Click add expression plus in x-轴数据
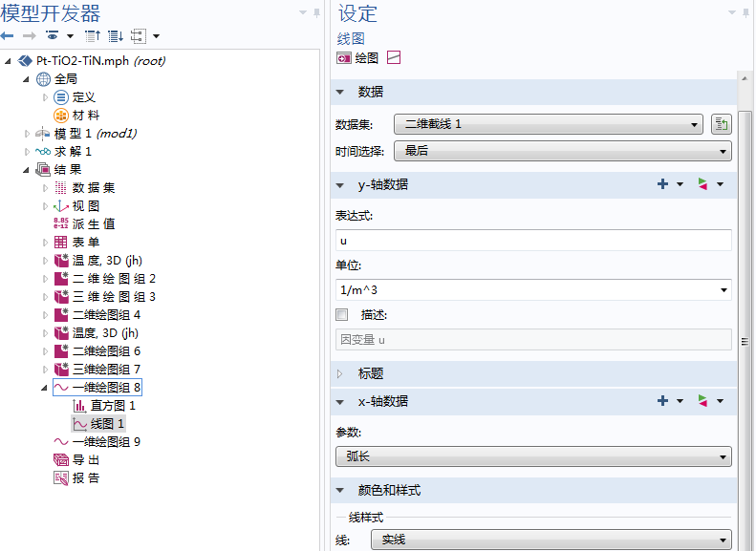 [663, 401]
